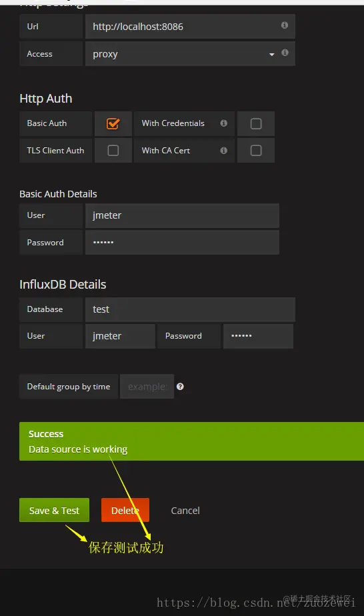Screen dimensions: 364x616
Task: Click the With CA Cert info icon
Action: (x=224, y=151)
